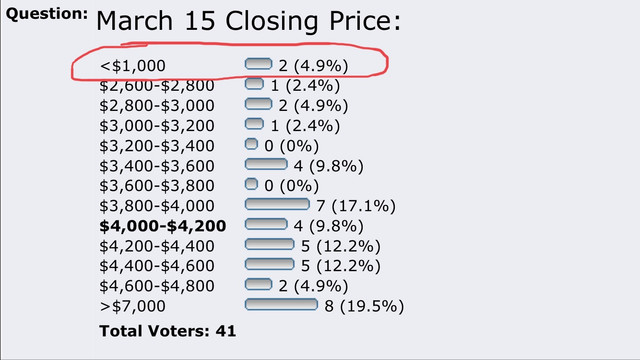Image resolution: width=640 pixels, height=360 pixels.
Task: Click the 17.1% vote bar
Action: pyautogui.click(x=277, y=204)
